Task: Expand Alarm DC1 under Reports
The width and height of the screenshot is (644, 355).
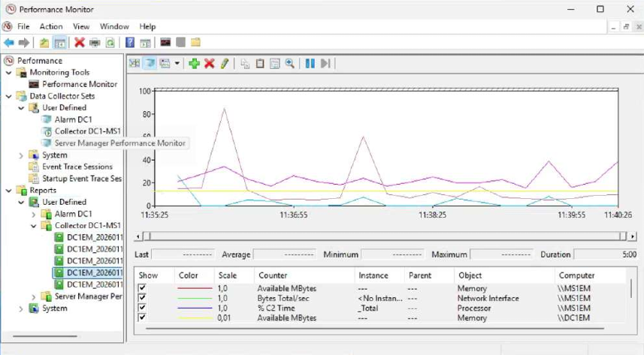Action: pos(34,214)
